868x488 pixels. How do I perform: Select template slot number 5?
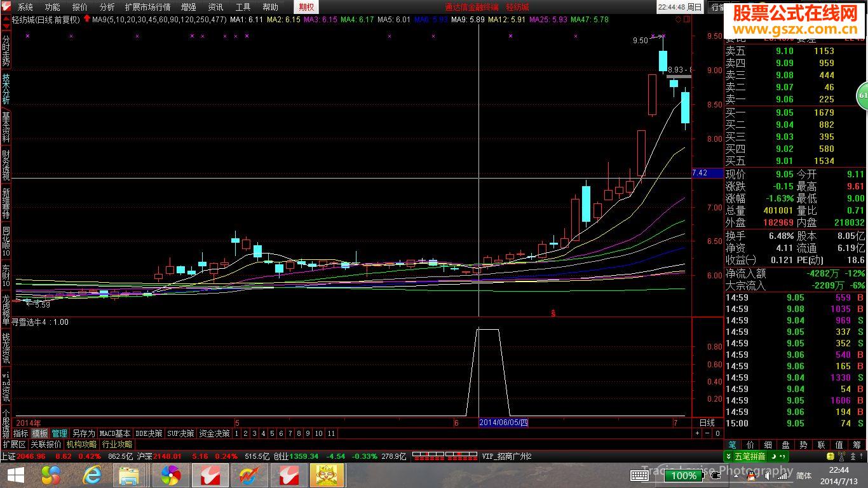click(x=272, y=433)
